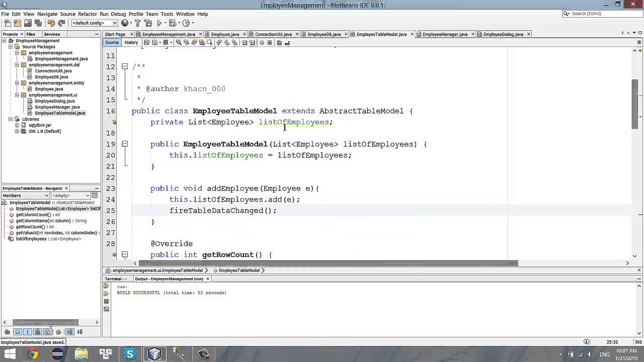Image resolution: width=644 pixels, height=362 pixels.
Task: Click the editor horizontal scrollbar thumb
Action: click(329, 263)
